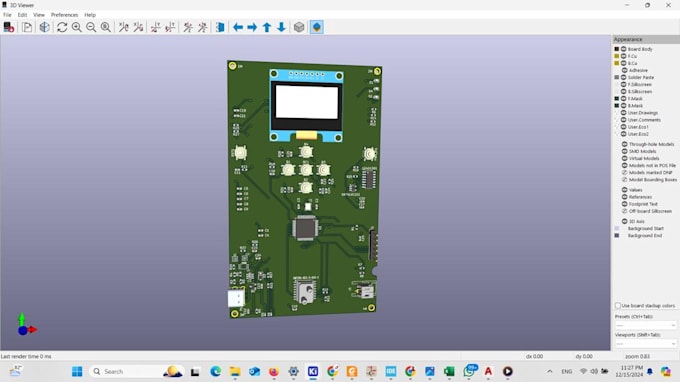The width and height of the screenshot is (680, 382).
Task: Toggle visibility of B.Silkscreen layer
Action: click(x=624, y=91)
